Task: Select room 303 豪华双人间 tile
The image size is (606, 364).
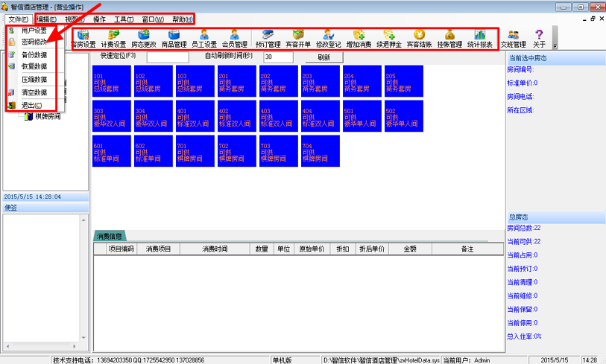Action: pyautogui.click(x=112, y=116)
